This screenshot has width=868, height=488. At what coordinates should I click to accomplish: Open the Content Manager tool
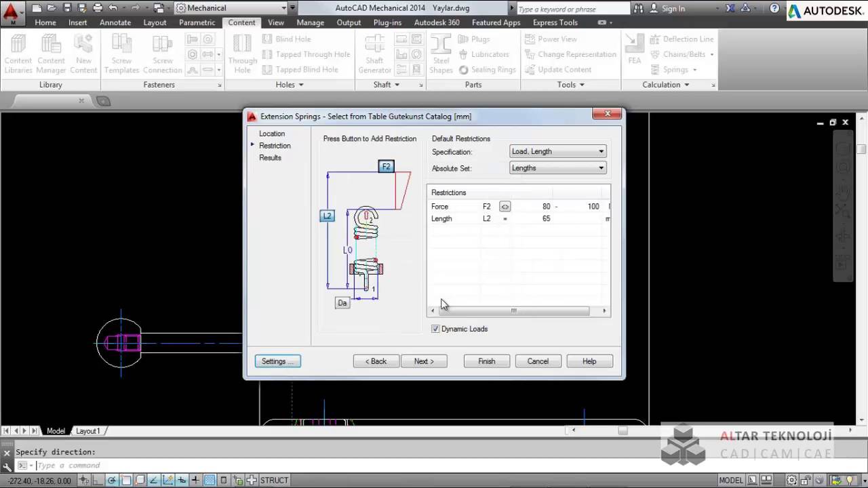pyautogui.click(x=51, y=54)
